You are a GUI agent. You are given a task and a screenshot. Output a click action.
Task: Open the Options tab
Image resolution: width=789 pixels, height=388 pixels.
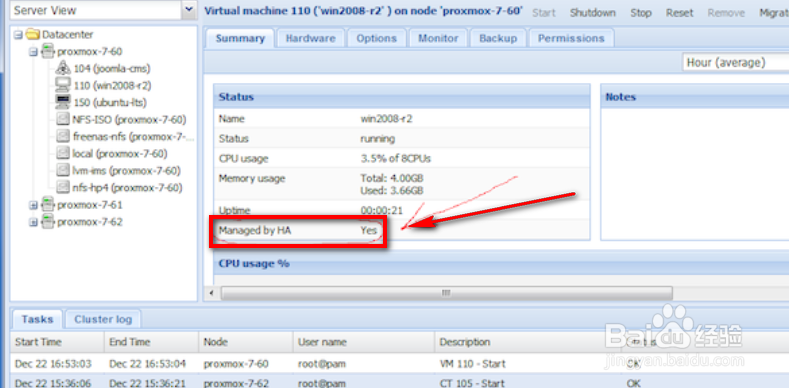pyautogui.click(x=376, y=38)
